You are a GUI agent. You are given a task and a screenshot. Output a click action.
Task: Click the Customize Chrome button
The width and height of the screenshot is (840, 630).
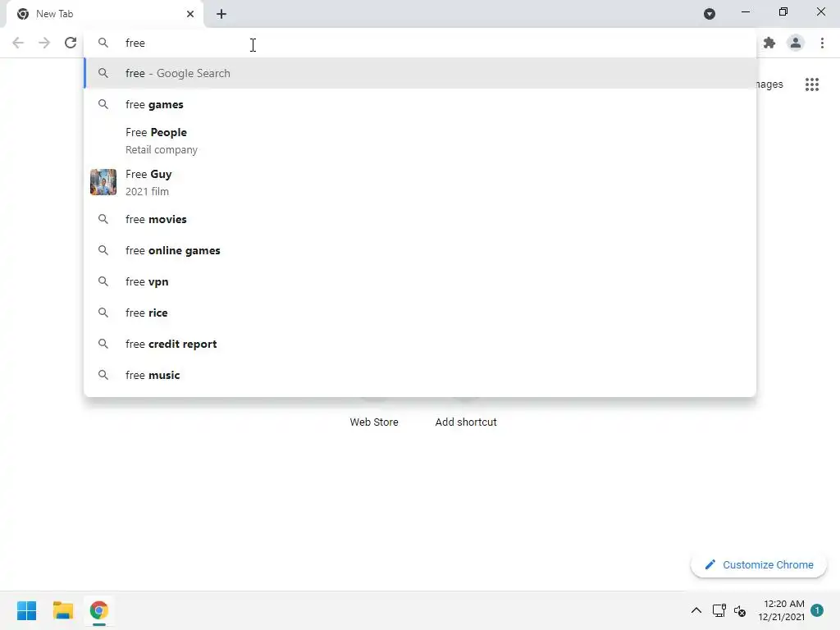[759, 564]
